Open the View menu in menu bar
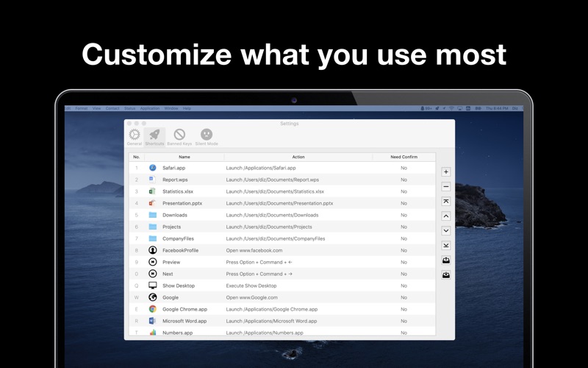This screenshot has height=368, width=588. [x=96, y=108]
